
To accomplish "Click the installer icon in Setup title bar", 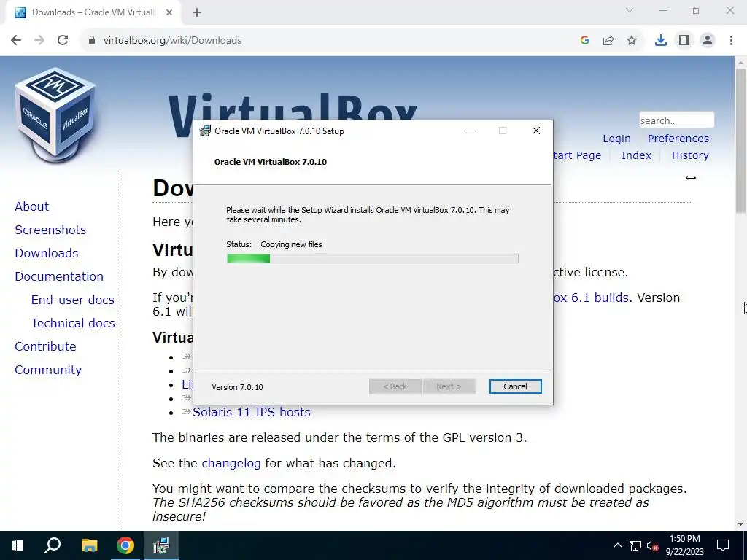I will pyautogui.click(x=205, y=131).
